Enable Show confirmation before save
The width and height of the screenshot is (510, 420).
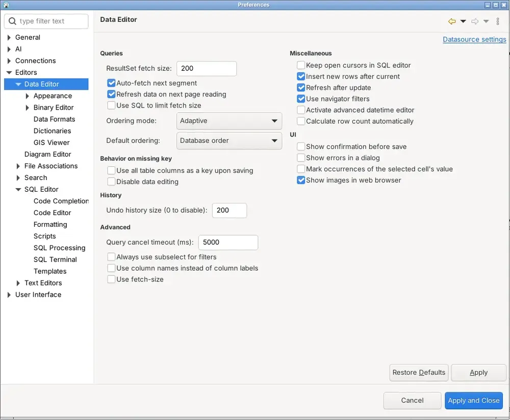click(x=301, y=147)
